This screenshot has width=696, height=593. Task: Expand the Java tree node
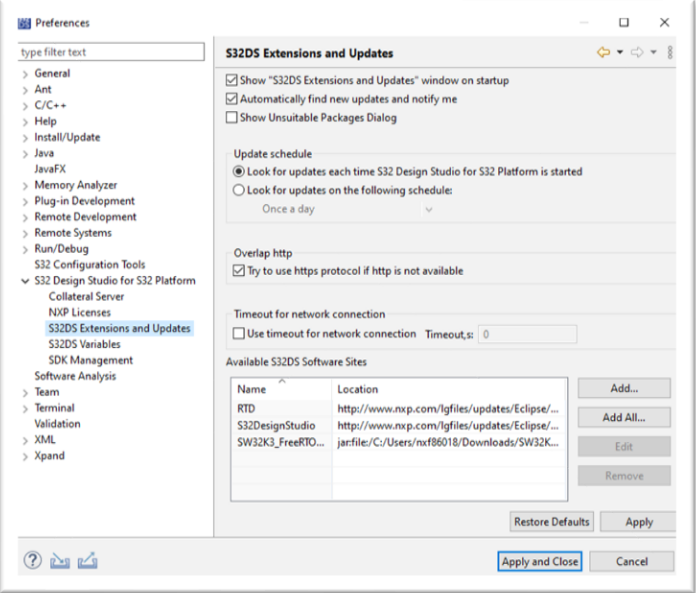(x=25, y=154)
